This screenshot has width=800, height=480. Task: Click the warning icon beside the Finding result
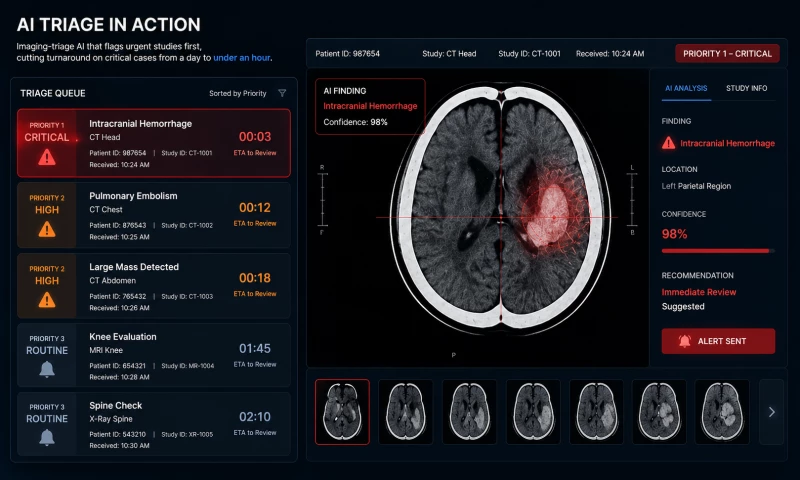point(668,143)
